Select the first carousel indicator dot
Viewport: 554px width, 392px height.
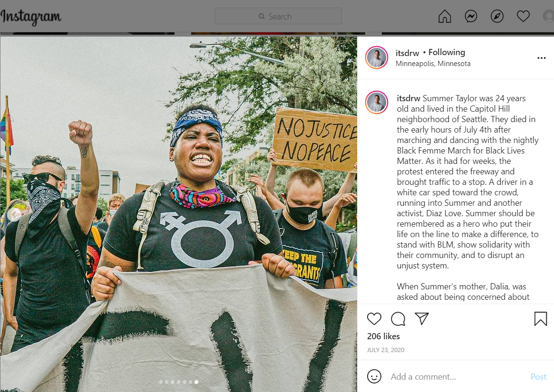coord(161,382)
